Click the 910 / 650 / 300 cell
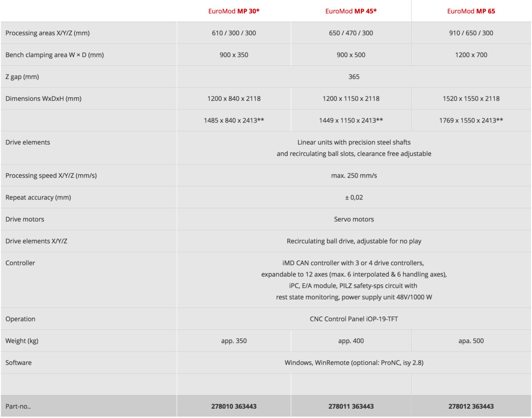The height and width of the screenshot is (418, 532). (x=471, y=33)
